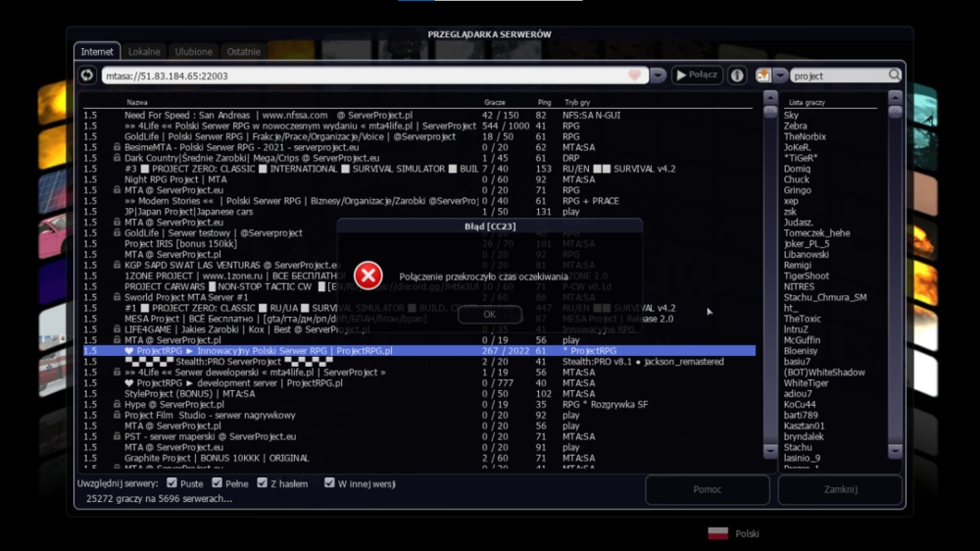Click the lock icon on GoldLife Serwer testowy row

pos(117,232)
